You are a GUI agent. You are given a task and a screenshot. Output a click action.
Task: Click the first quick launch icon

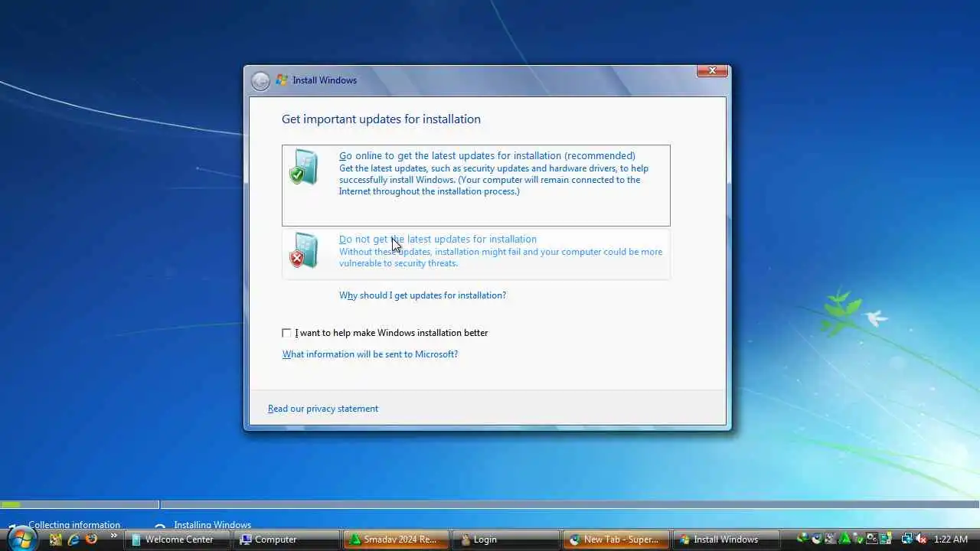(x=55, y=540)
